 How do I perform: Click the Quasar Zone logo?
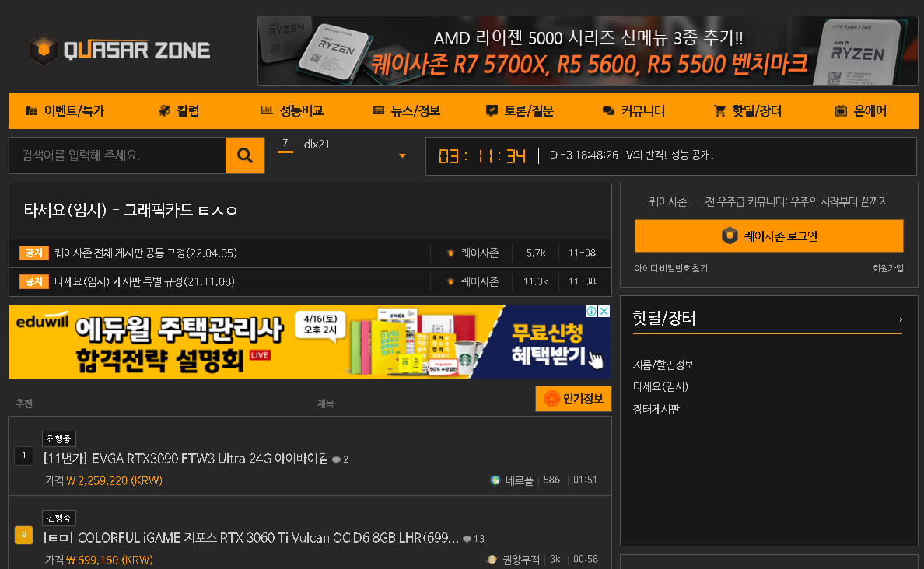(121, 50)
